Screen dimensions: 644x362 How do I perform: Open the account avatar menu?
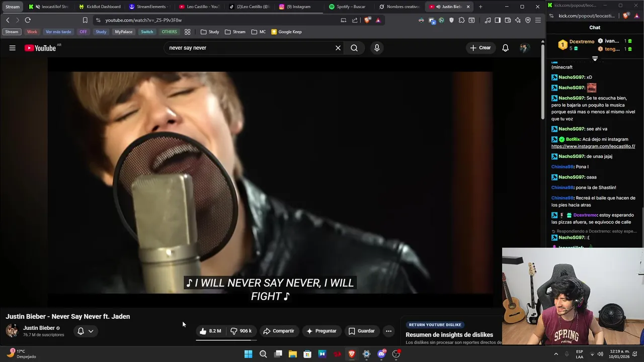(524, 48)
